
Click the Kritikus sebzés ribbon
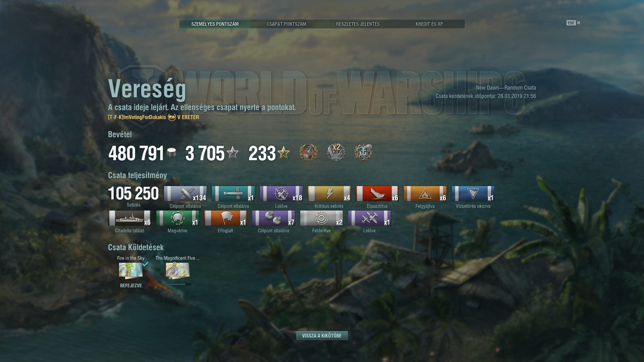(329, 194)
